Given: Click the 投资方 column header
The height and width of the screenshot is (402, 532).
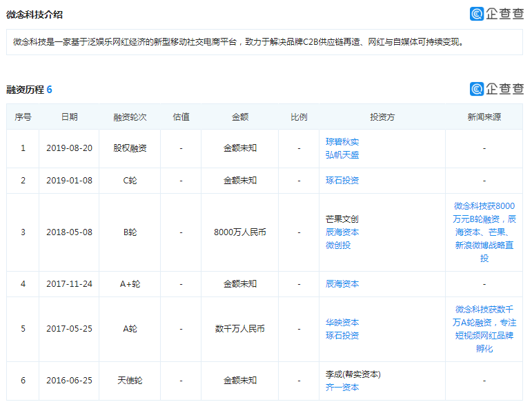Looking at the screenshot, I should coord(382,117).
